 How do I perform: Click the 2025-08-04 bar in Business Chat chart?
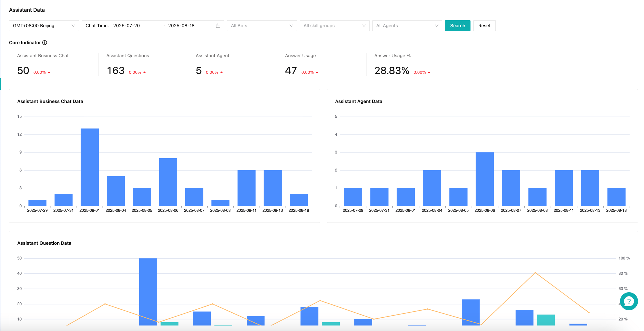tap(116, 191)
